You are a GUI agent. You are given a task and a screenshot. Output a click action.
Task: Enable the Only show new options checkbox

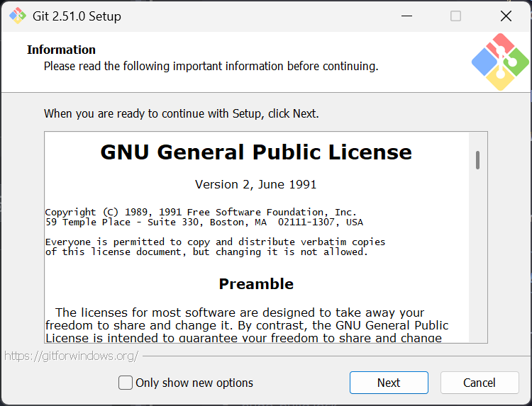tap(126, 383)
